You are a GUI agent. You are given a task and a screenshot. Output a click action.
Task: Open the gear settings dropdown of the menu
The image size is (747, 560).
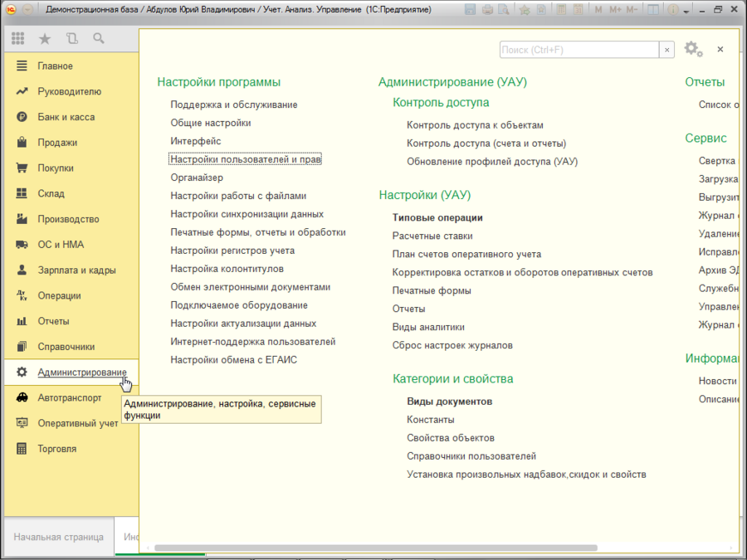pyautogui.click(x=692, y=50)
